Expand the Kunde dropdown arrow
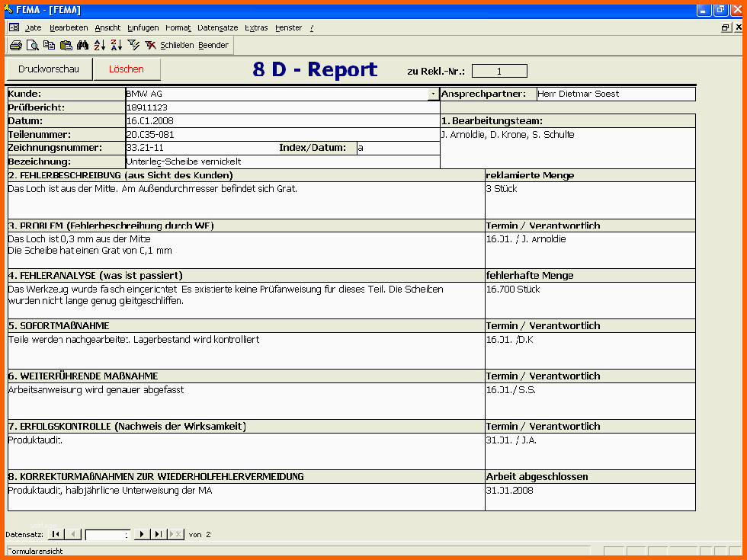Screen dimensions: 747x560 pyautogui.click(x=433, y=94)
